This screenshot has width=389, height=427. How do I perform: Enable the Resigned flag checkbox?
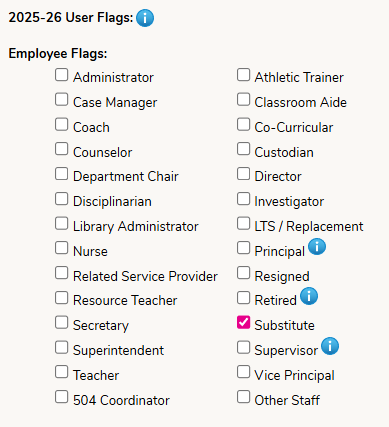point(243,273)
